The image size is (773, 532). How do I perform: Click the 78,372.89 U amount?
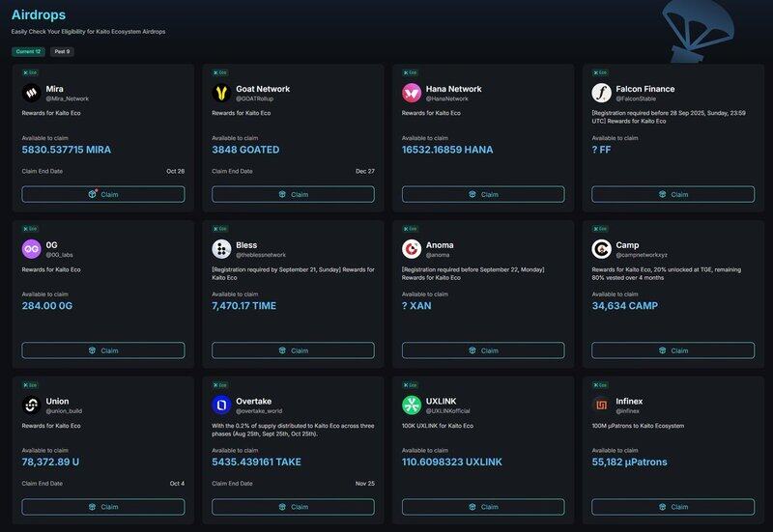pos(50,462)
